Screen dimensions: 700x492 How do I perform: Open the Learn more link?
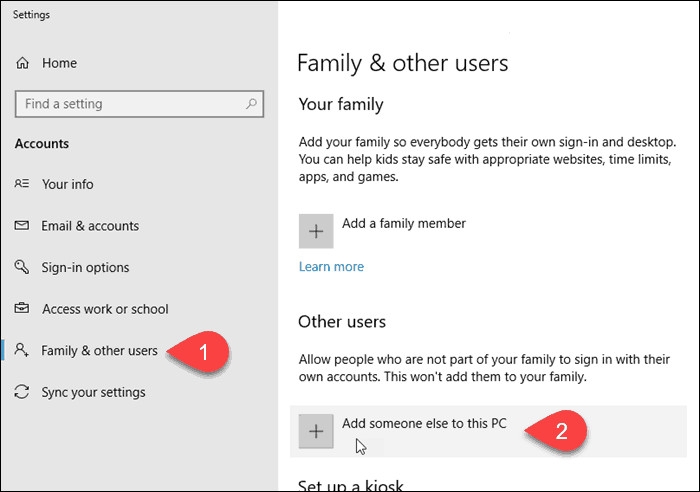tap(331, 267)
